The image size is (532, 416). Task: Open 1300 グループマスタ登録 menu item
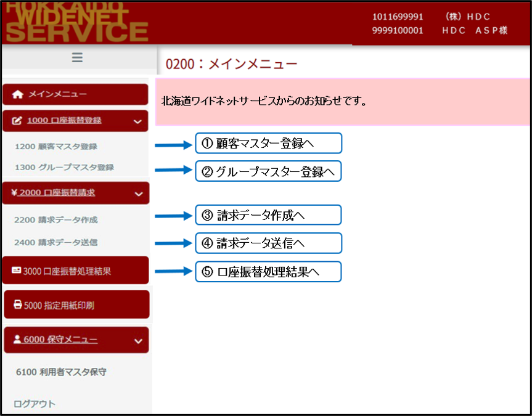click(x=64, y=167)
